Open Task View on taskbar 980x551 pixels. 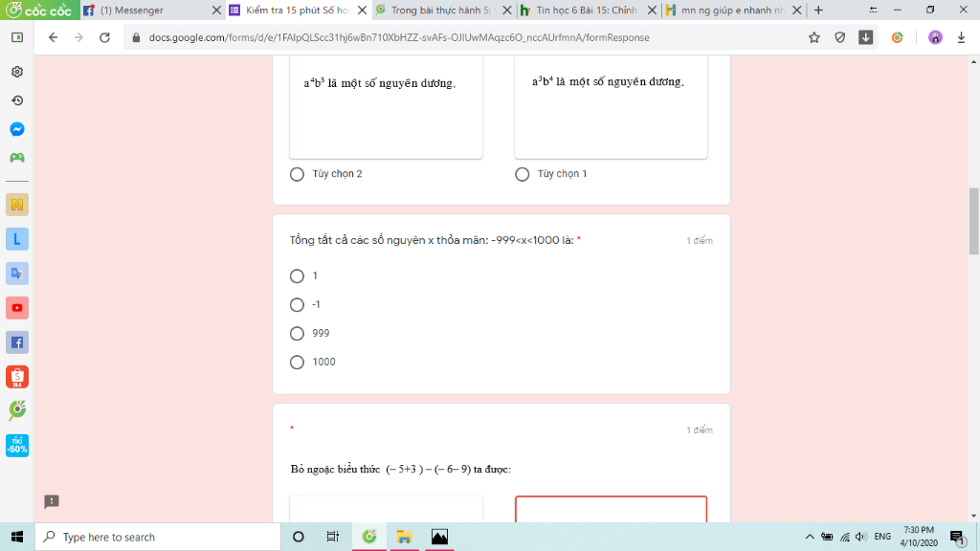pos(332,537)
